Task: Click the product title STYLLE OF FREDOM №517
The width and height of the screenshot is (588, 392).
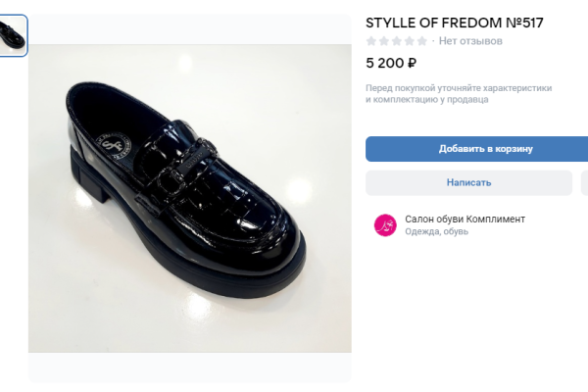Action: tap(454, 22)
